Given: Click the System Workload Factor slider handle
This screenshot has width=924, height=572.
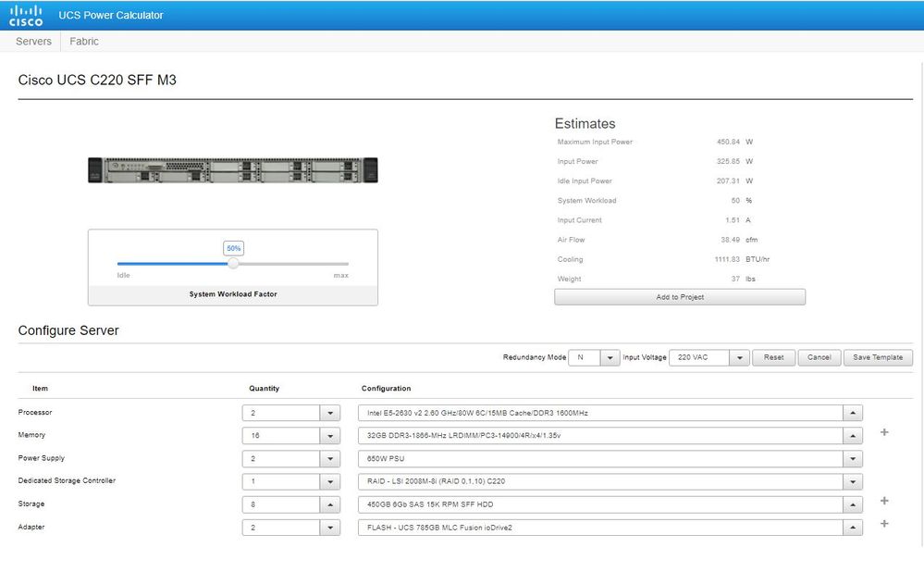Looking at the screenshot, I should (x=233, y=264).
